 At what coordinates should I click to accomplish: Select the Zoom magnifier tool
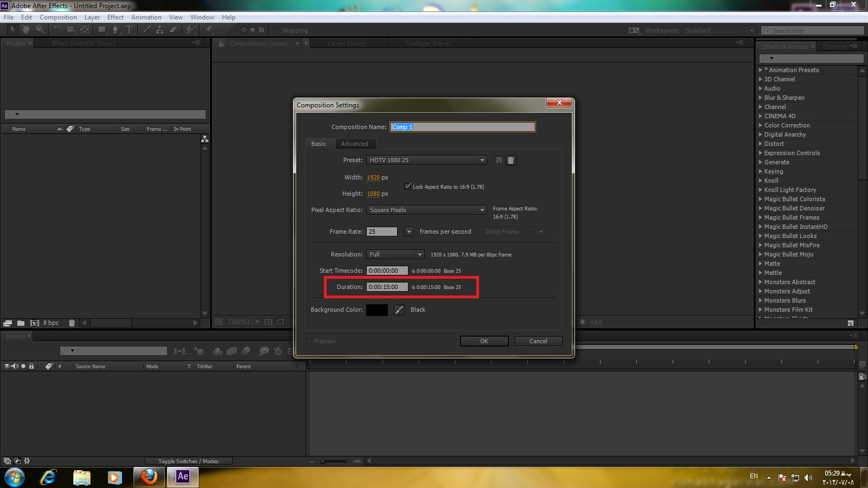(x=40, y=30)
